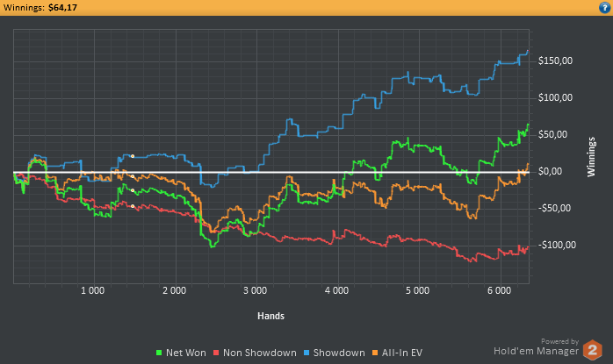This screenshot has width=613, height=364.
Task: Click the 5 000 hands axis label
Action: [x=417, y=290]
